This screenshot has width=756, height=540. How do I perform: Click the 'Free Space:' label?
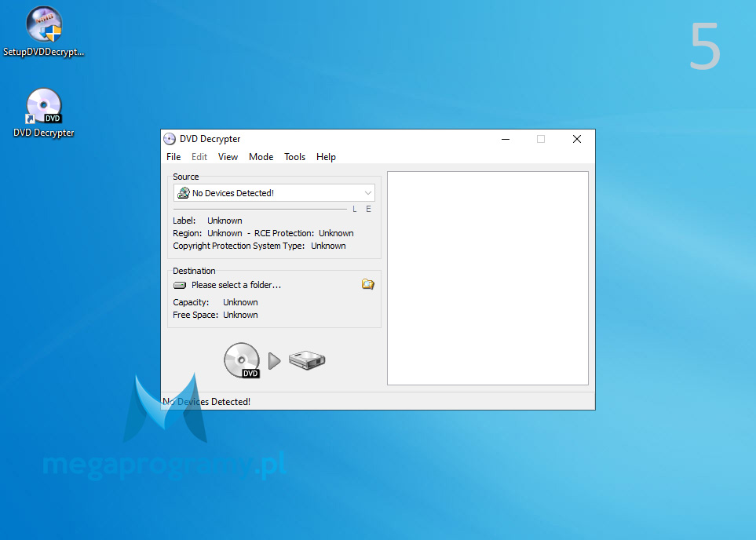click(195, 315)
